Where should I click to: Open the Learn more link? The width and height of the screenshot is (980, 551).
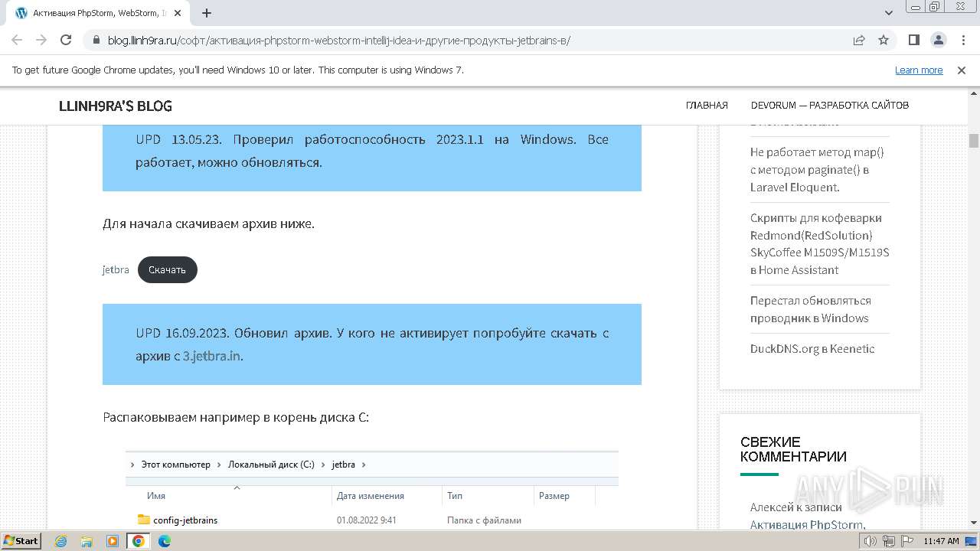919,70
